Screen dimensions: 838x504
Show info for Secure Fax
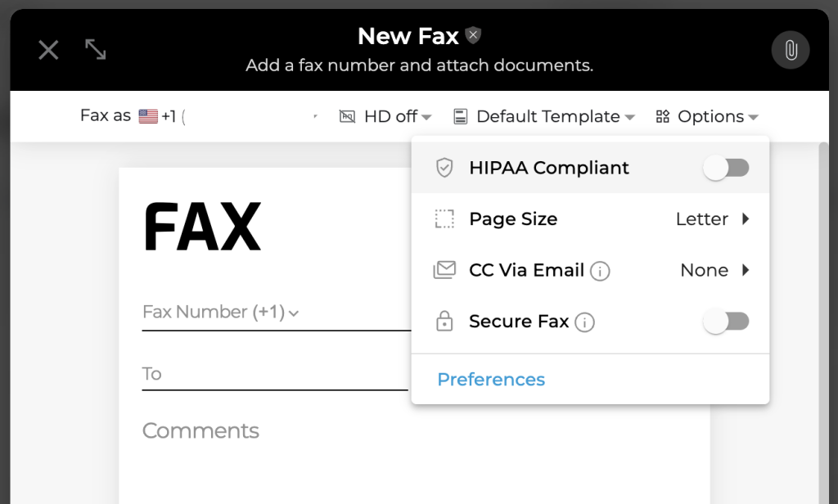pos(584,322)
